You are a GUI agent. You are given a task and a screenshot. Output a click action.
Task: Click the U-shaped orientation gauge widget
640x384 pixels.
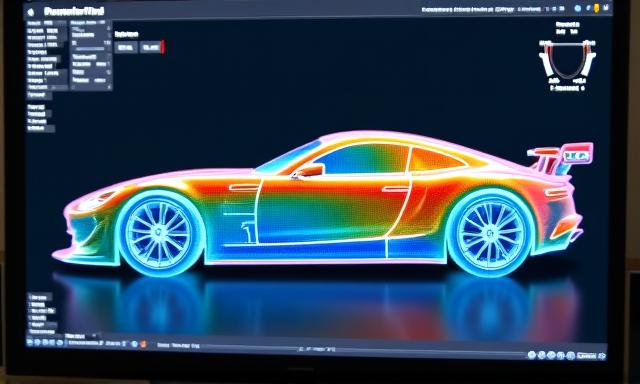[567, 61]
